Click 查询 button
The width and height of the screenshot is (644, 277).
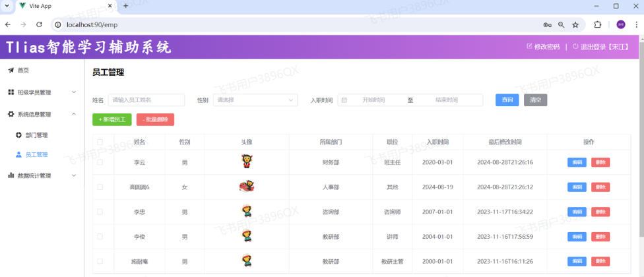tap(507, 100)
